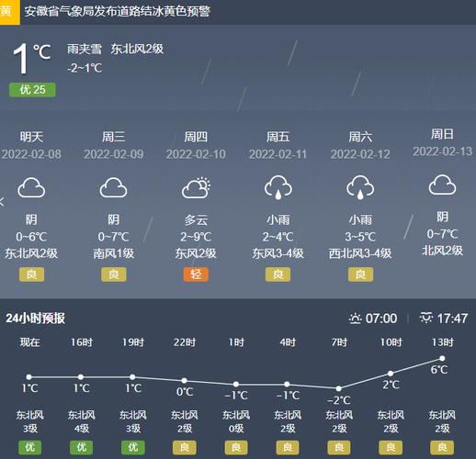Click the cloudy icon for 周日

[442, 185]
